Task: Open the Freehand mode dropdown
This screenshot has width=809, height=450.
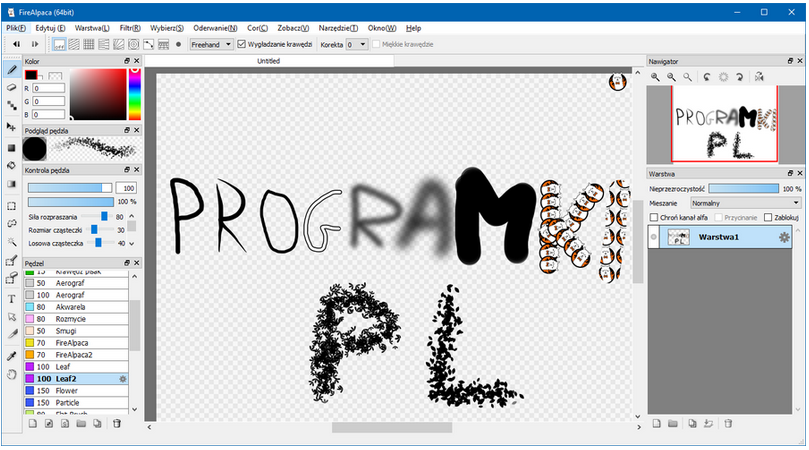Action: coord(212,44)
